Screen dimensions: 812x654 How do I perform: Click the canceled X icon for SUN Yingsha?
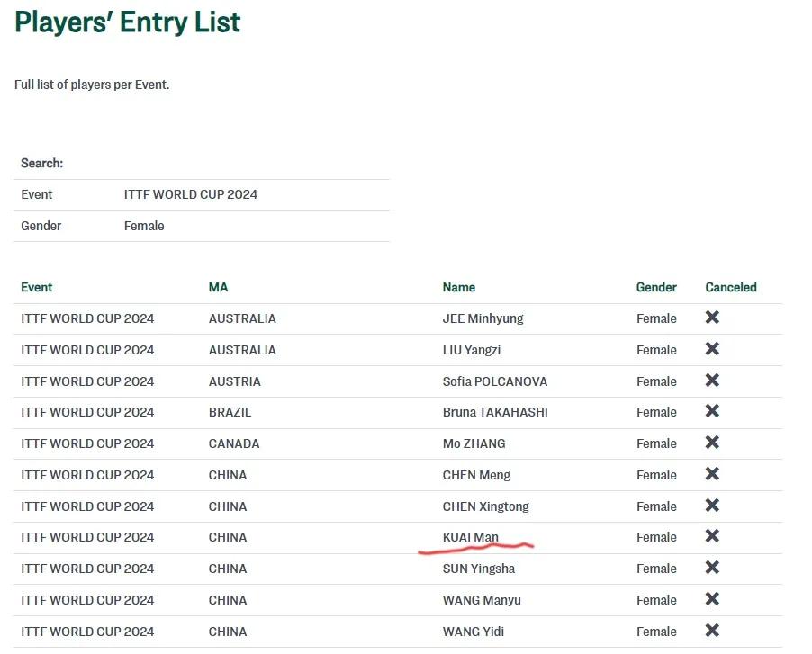(712, 568)
